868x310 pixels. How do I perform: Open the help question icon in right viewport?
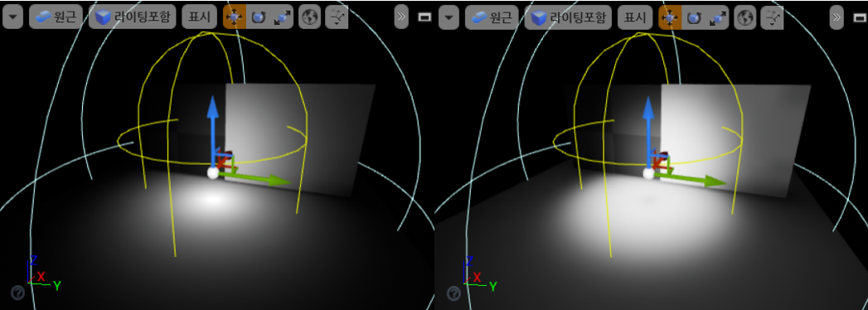coord(454,293)
